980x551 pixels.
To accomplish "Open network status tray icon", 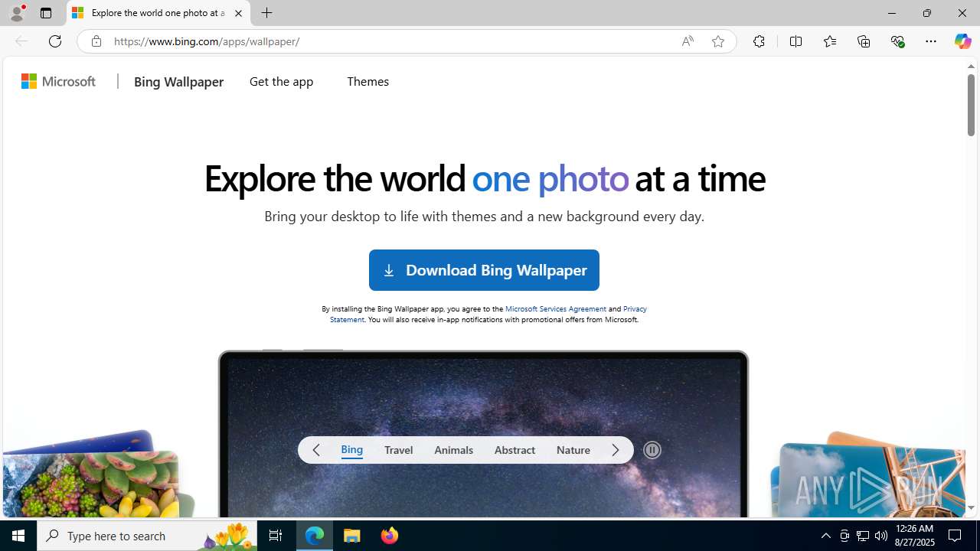I will click(x=863, y=536).
